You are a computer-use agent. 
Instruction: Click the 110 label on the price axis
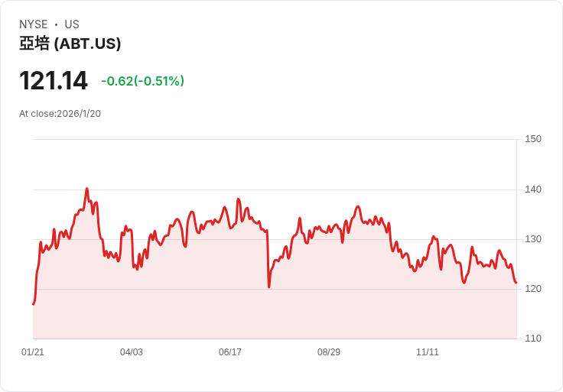tap(533, 339)
